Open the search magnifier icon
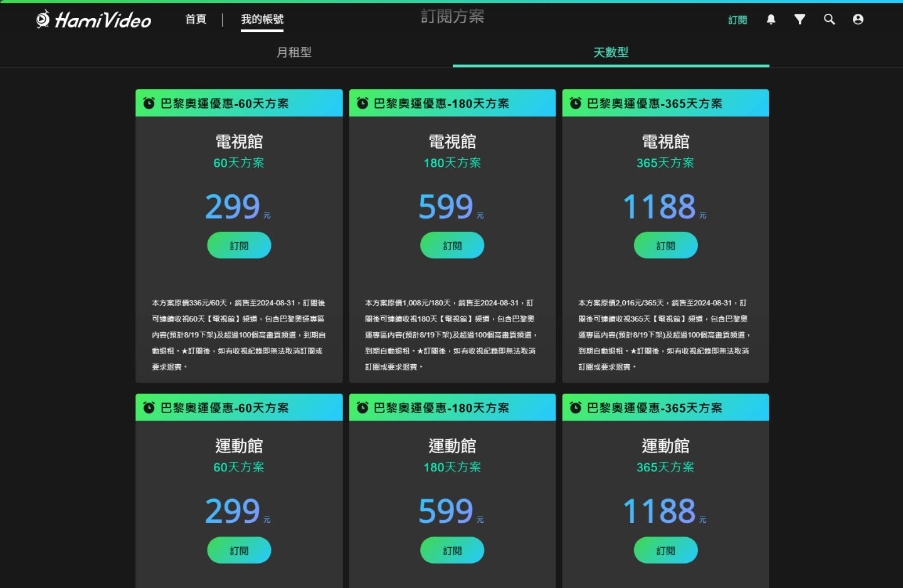The height and width of the screenshot is (588, 903). pyautogui.click(x=829, y=19)
